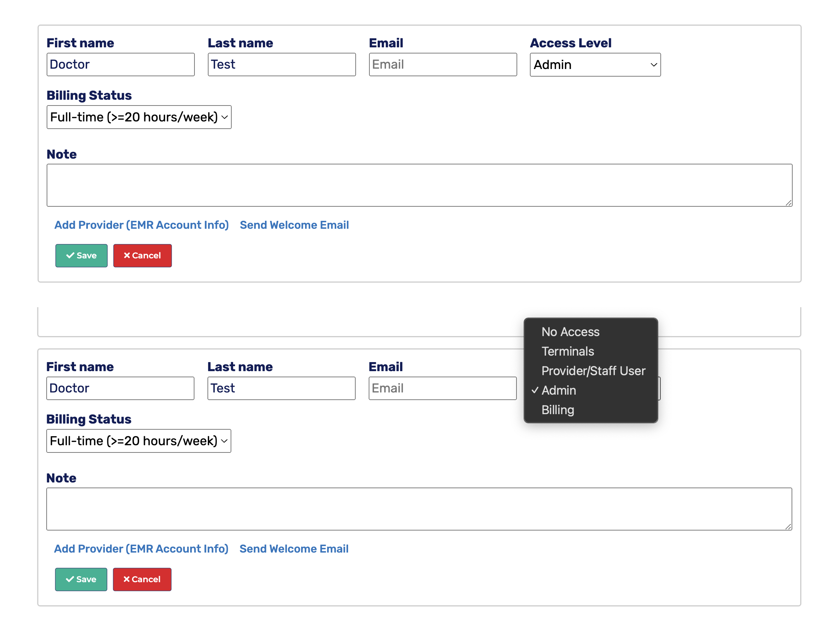840x644 pixels.
Task: Focus the top form Email field
Action: pyautogui.click(x=442, y=64)
